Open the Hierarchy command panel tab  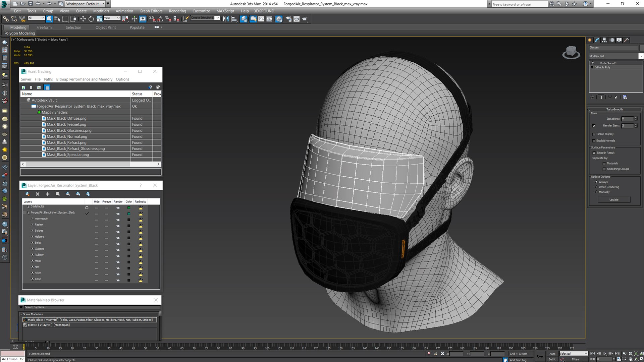(x=604, y=40)
